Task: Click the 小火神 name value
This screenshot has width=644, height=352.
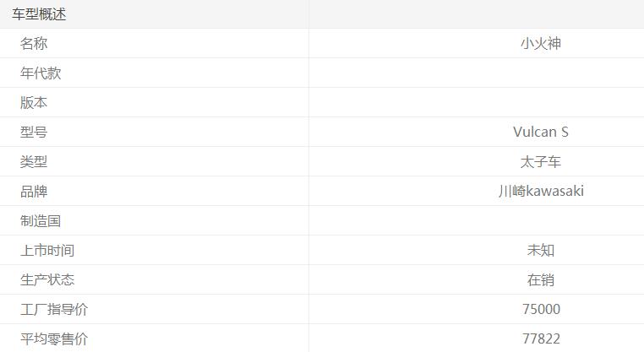Action: coord(541,44)
